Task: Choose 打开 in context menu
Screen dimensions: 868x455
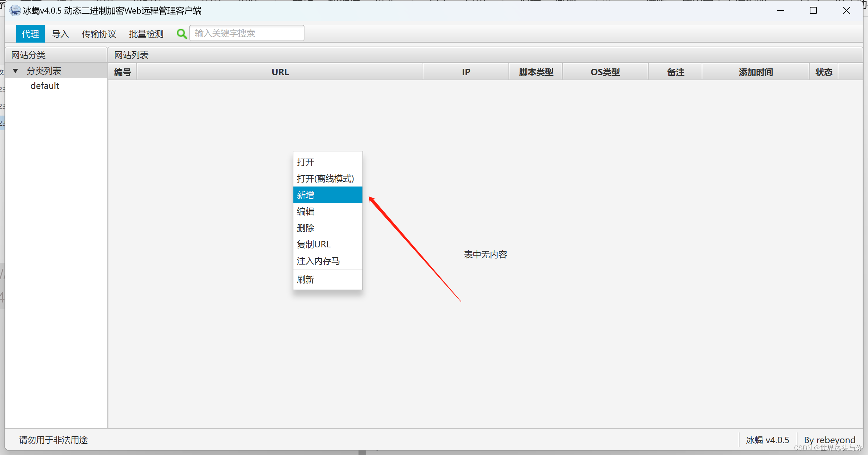Action: point(328,162)
